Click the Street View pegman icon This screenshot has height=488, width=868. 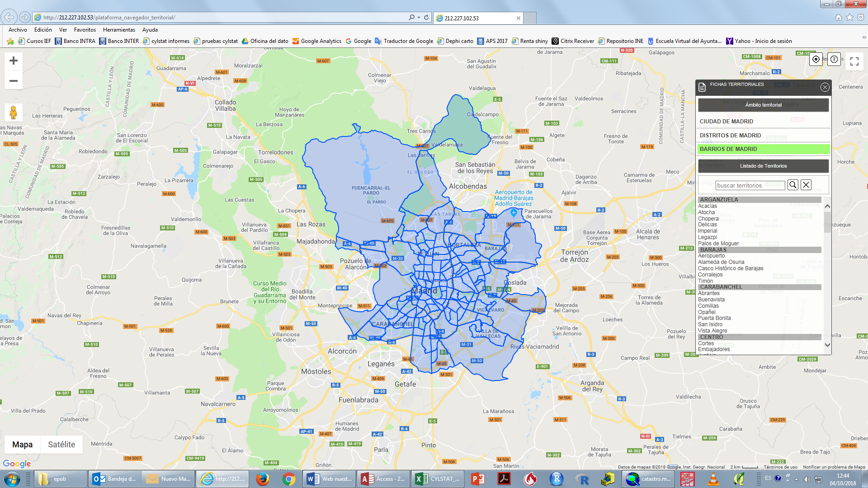(14, 113)
